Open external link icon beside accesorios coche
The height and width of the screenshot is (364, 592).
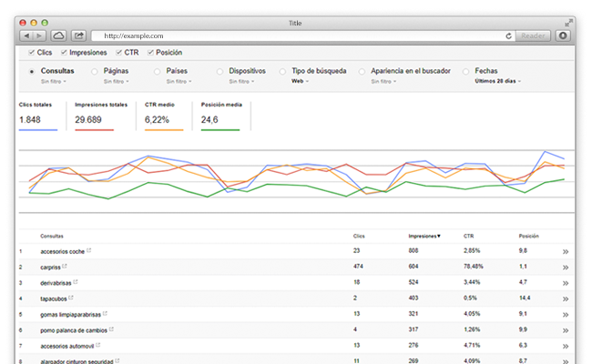point(89,250)
